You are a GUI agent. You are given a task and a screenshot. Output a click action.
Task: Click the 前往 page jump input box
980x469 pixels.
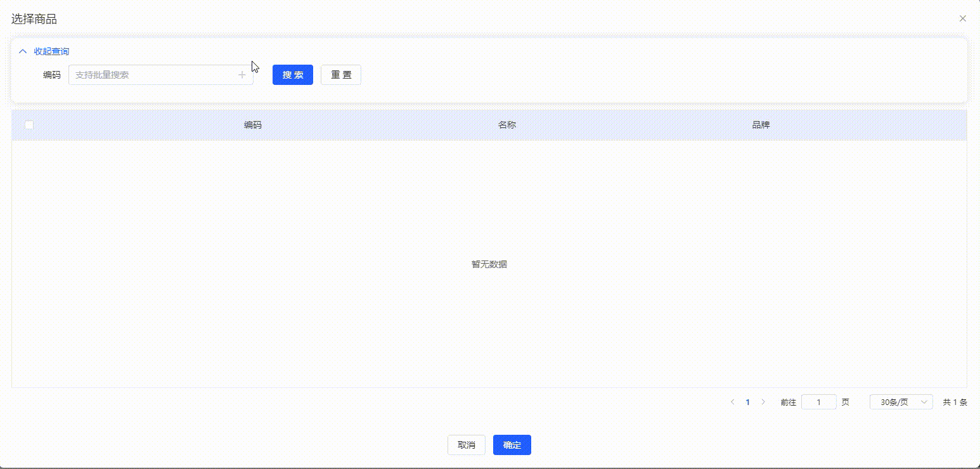[819, 402]
